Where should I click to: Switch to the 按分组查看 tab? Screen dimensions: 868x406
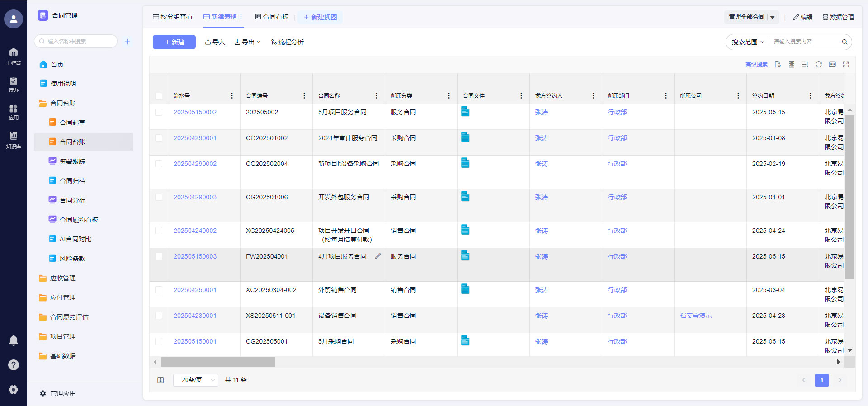(173, 17)
